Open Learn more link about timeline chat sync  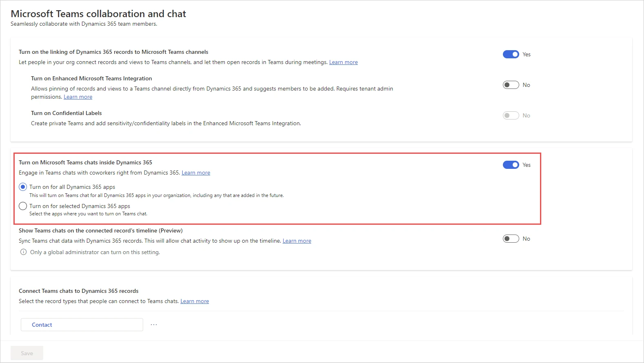pyautogui.click(x=297, y=241)
